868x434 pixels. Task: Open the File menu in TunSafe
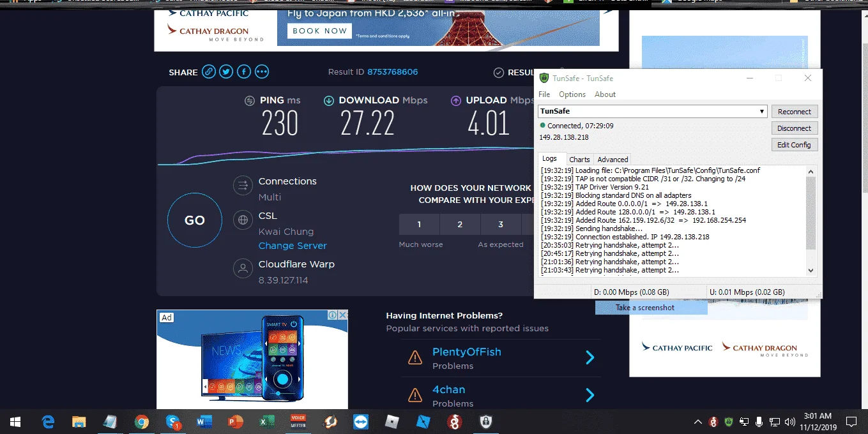coord(544,94)
